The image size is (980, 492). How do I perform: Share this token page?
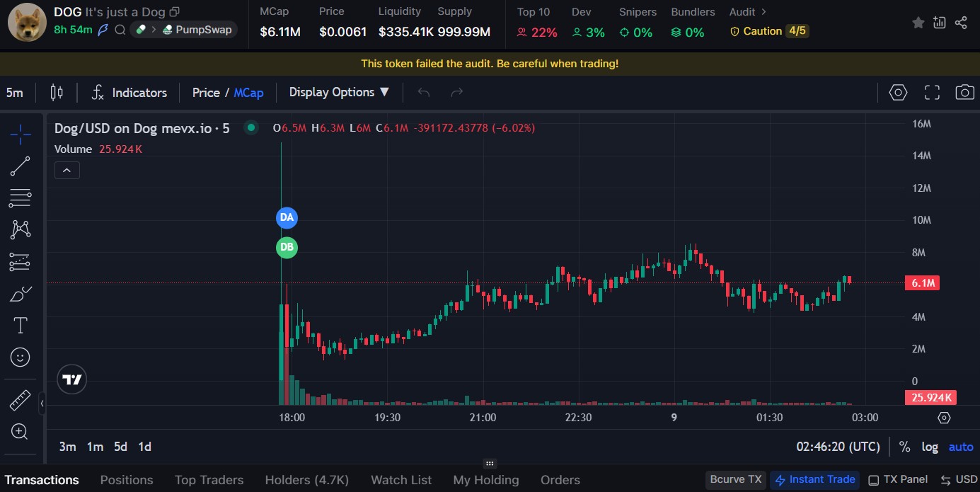coord(961,23)
